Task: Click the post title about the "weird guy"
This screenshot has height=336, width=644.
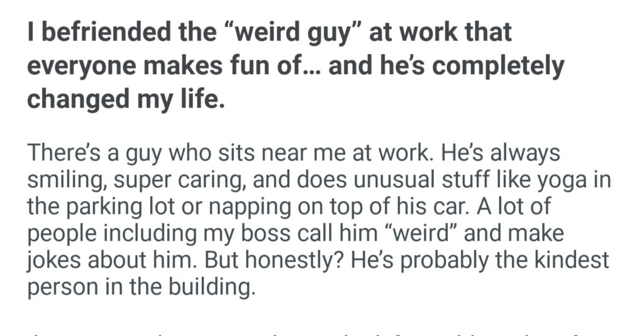Action: (x=296, y=65)
